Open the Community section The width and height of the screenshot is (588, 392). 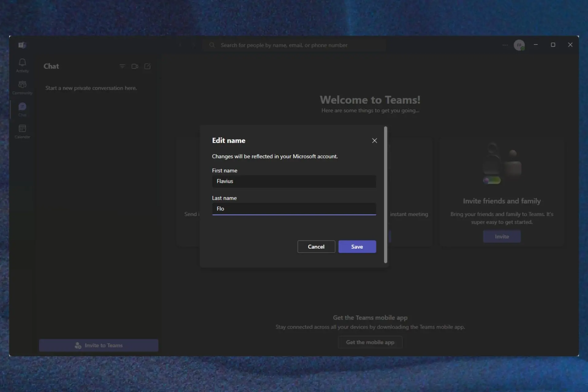click(x=22, y=88)
